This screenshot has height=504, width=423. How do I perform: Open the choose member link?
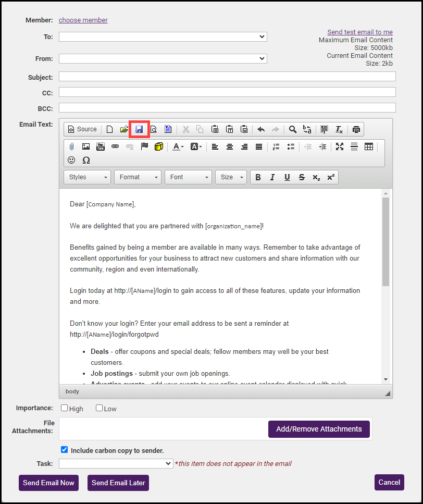[83, 20]
